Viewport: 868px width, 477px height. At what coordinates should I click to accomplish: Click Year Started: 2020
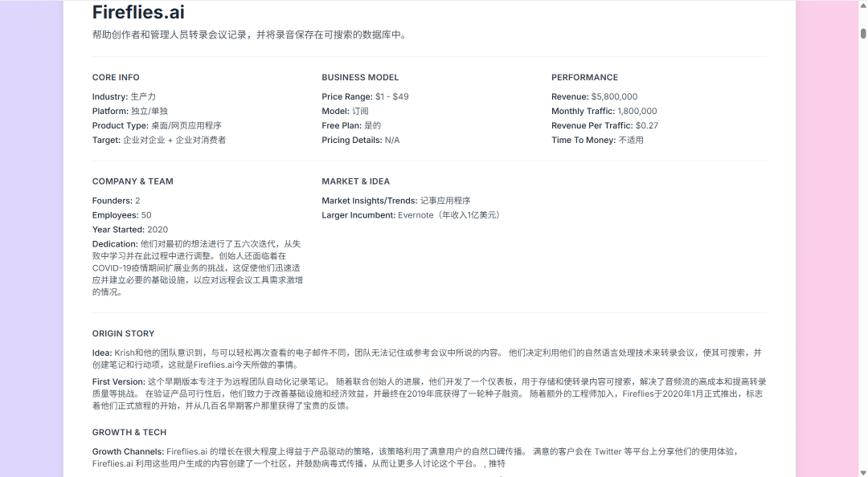point(130,230)
